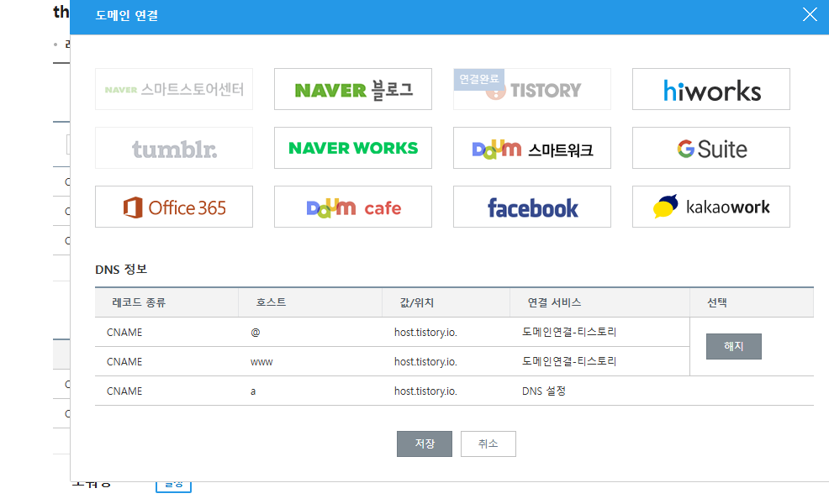Choose the Office 365 service tile
The image size is (829, 504).
coord(174,207)
